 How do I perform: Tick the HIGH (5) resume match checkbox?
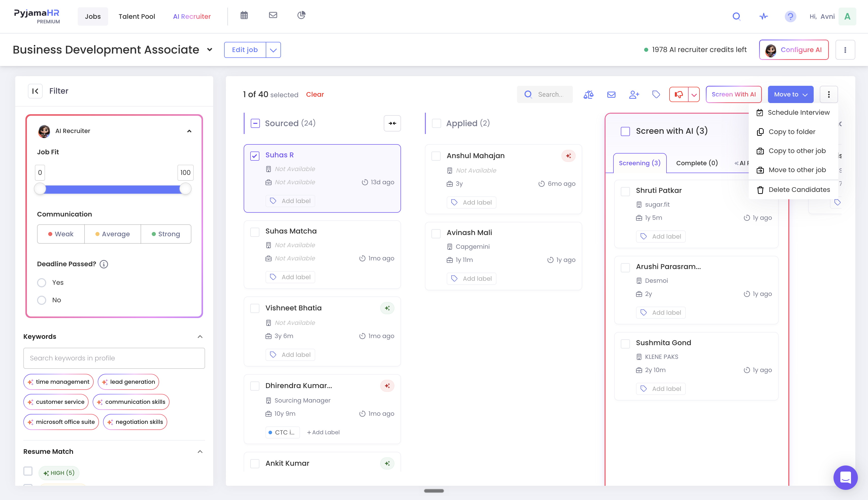(28, 471)
